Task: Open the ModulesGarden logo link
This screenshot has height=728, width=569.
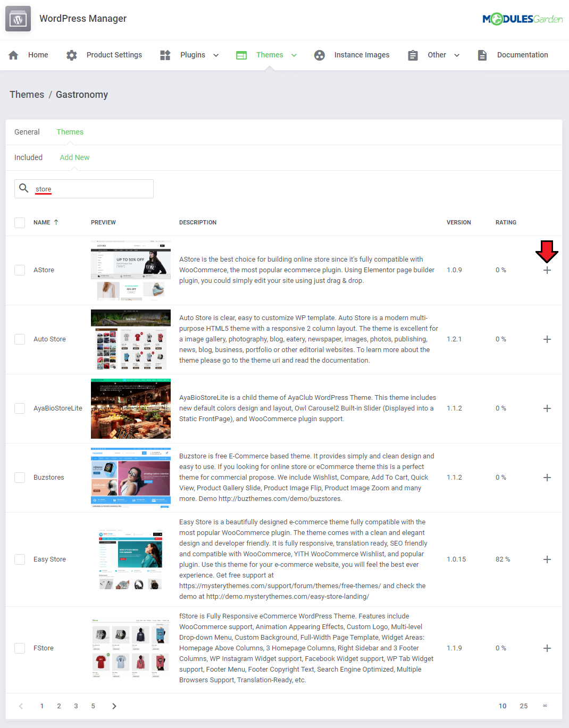Action: click(523, 19)
